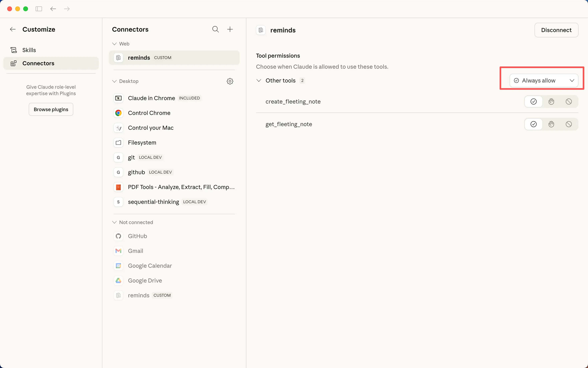Click the search connectors magnifier icon

coord(215,29)
